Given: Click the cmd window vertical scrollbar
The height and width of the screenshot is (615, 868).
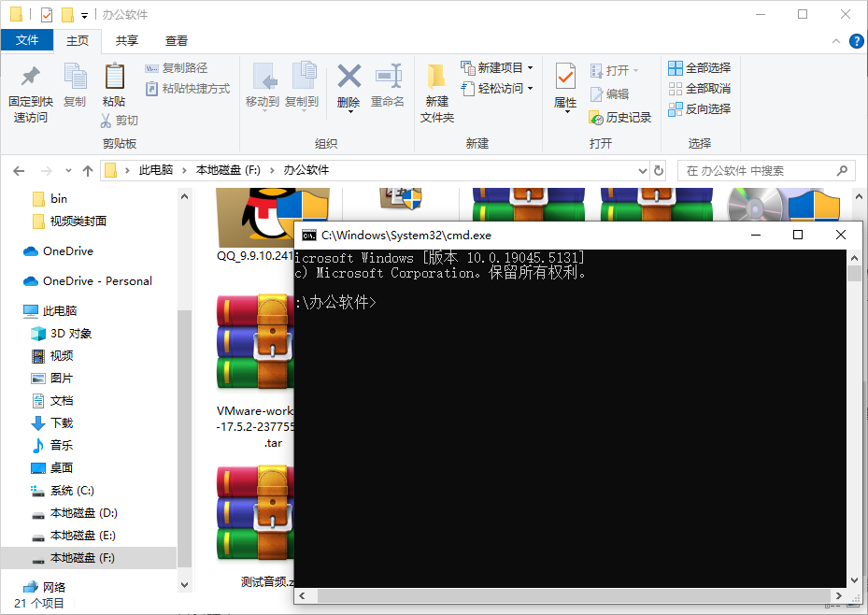Looking at the screenshot, I should point(854,421).
